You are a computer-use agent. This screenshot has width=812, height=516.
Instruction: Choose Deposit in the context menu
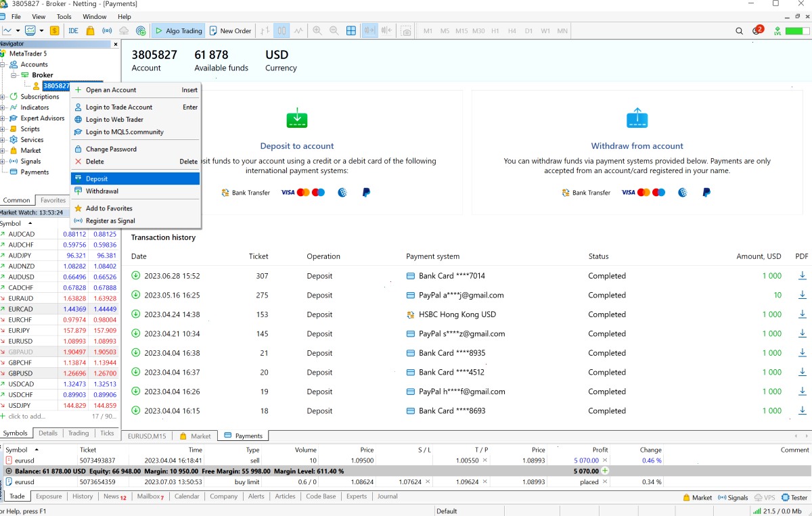pos(135,179)
